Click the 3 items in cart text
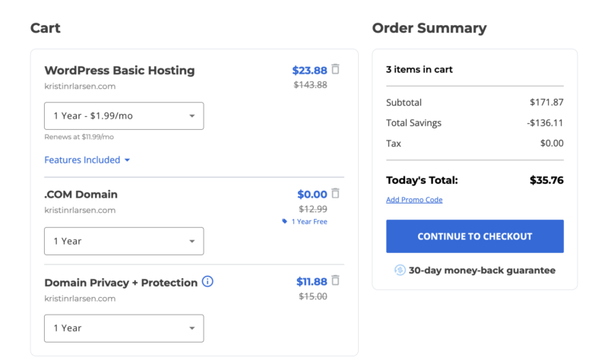The height and width of the screenshot is (364, 608). click(x=420, y=69)
